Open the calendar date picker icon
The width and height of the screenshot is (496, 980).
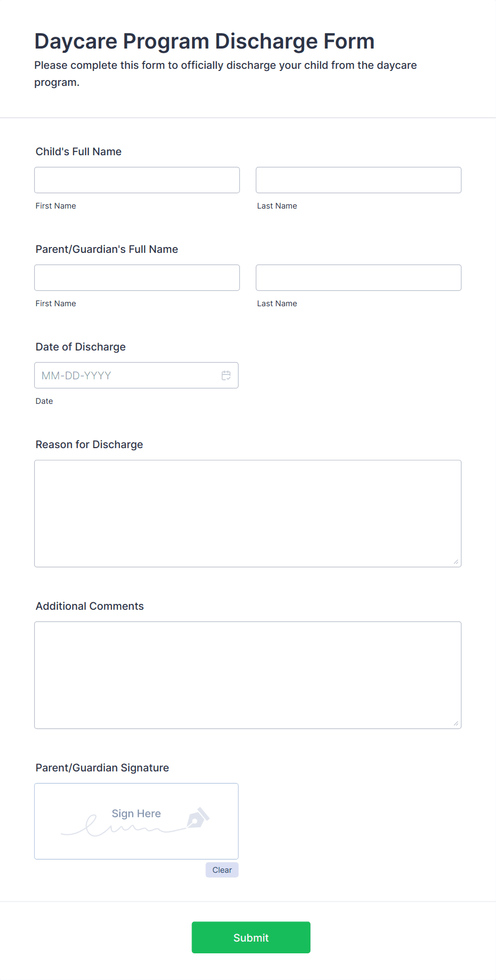pos(226,375)
